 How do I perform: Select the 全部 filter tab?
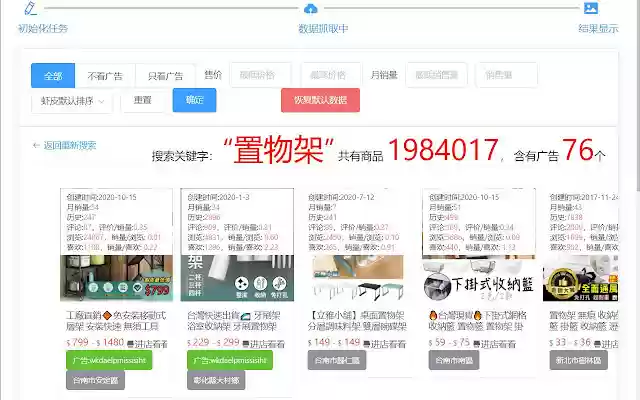53,76
